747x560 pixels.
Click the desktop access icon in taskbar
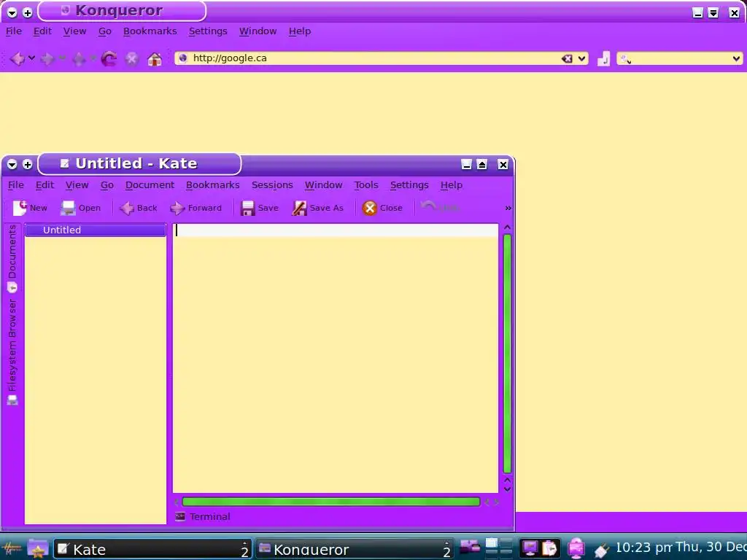coord(470,547)
